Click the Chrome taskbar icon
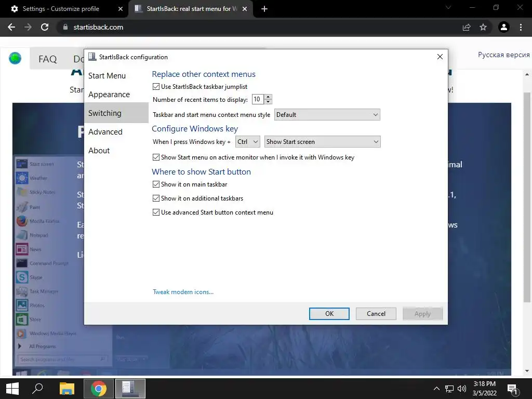The width and height of the screenshot is (532, 399). pos(98,389)
